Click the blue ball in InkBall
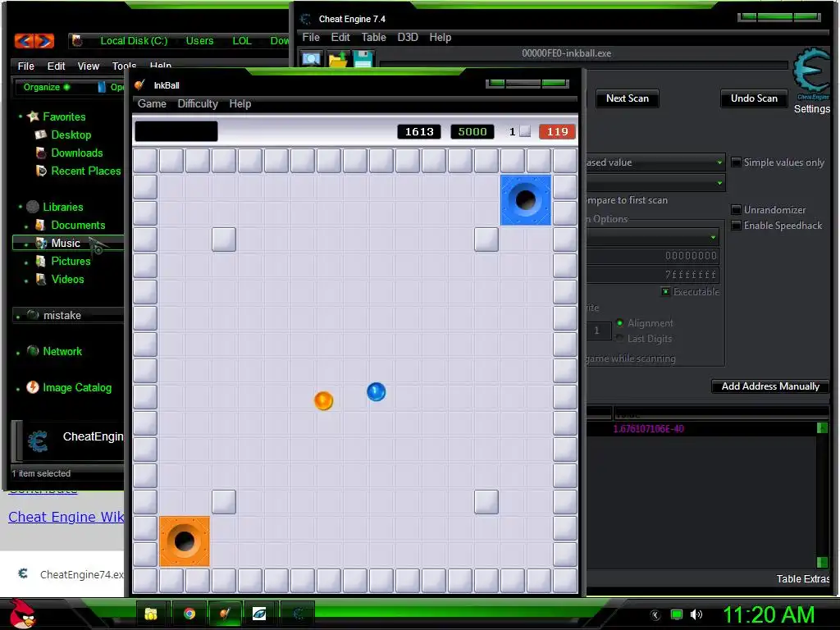The height and width of the screenshot is (630, 840). click(x=376, y=391)
